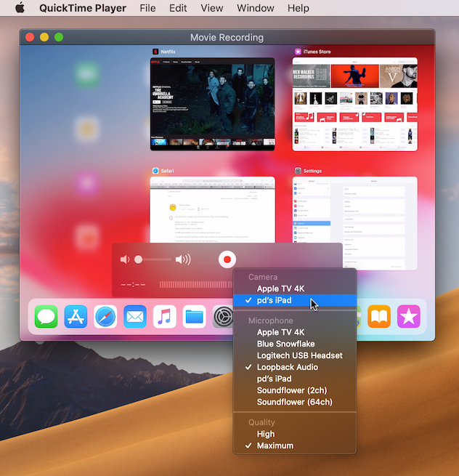459x476 pixels.
Task: Click the high volume speaker icon
Action: pyautogui.click(x=183, y=259)
